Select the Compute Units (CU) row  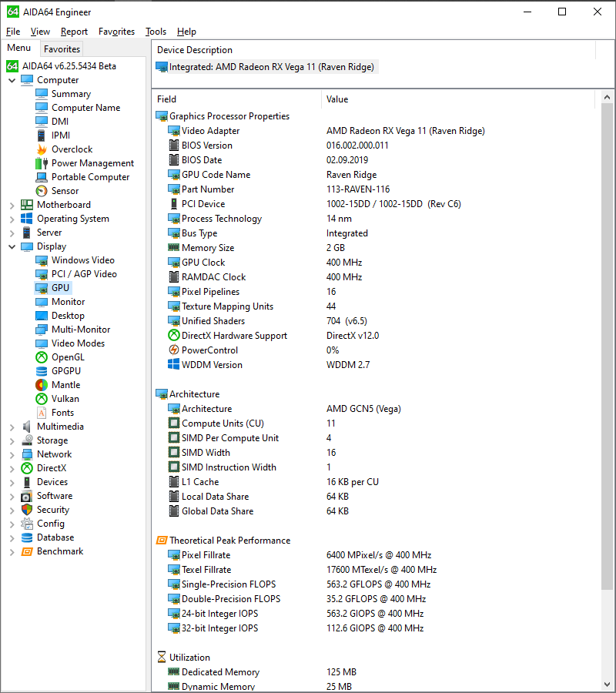(x=373, y=423)
